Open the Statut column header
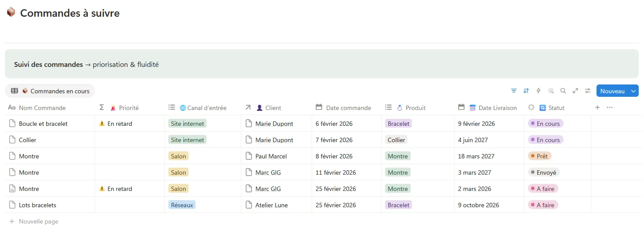This screenshot has height=231, width=644. pyautogui.click(x=557, y=108)
